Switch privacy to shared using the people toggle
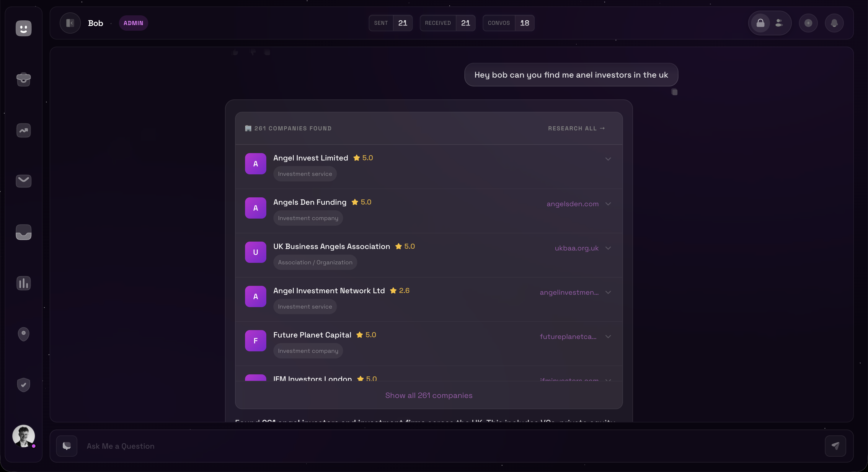The image size is (868, 472). tap(779, 23)
